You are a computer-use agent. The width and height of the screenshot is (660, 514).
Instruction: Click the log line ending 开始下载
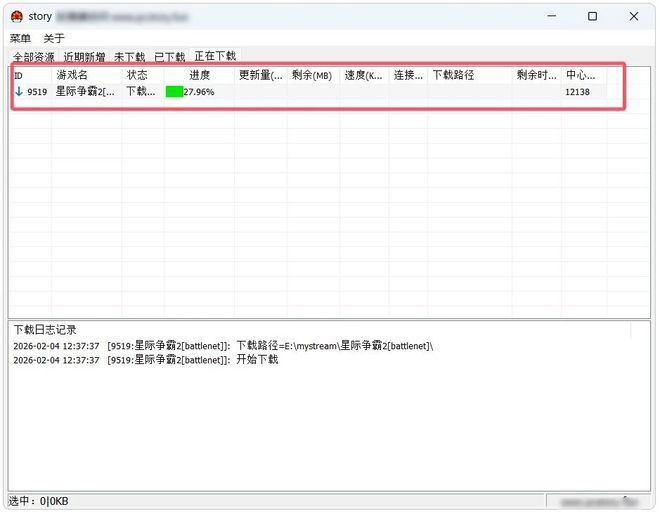coord(146,360)
